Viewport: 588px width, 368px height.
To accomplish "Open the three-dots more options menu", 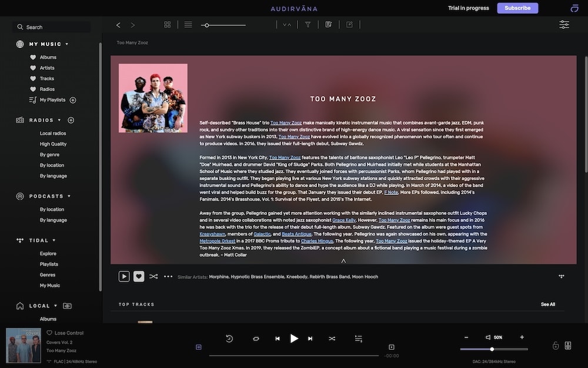I will 168,276.
